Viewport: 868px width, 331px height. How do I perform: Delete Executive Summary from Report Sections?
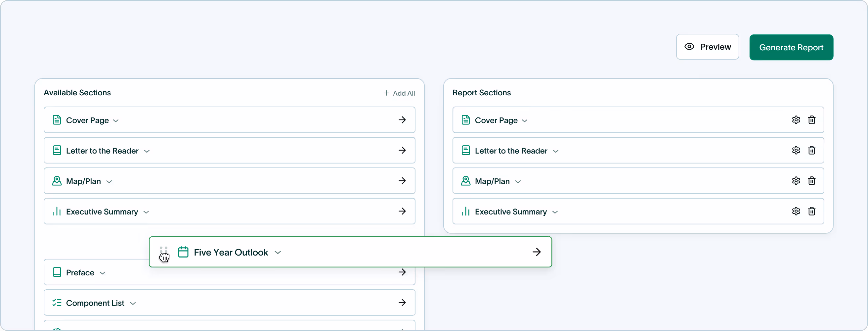pos(811,211)
